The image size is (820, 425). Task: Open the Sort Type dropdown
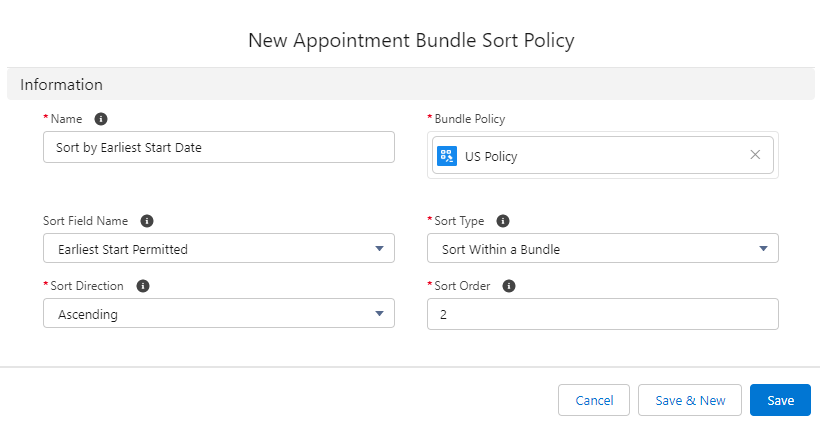[x=602, y=248]
